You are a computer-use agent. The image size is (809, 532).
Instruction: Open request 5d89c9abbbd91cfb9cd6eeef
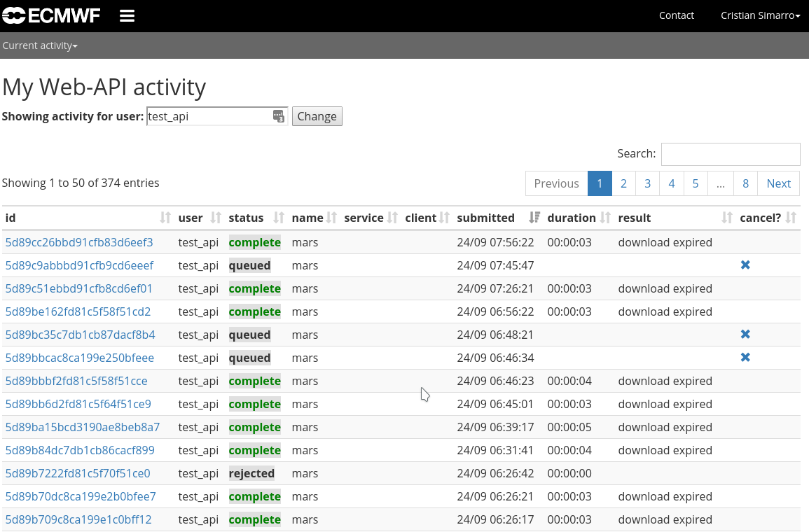tap(79, 265)
